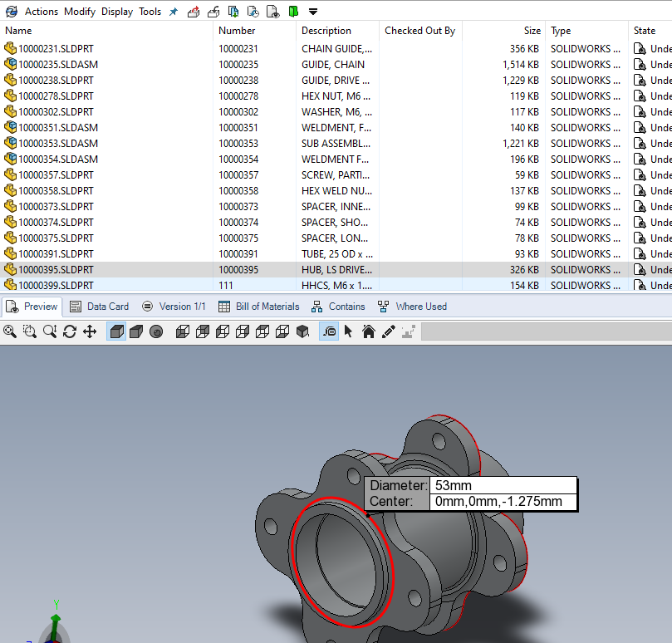Screen dimensions: 672x643
Task: Click the first standard view cube (Front)
Action: coord(183,331)
